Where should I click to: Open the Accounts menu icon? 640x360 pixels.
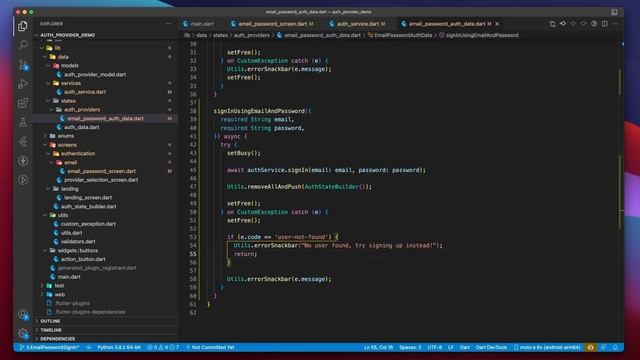(x=23, y=314)
